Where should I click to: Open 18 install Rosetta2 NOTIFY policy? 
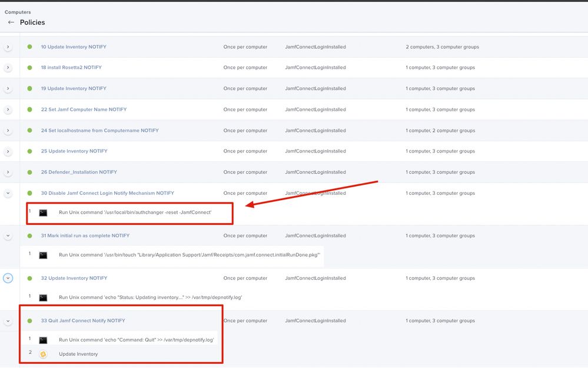pos(71,68)
